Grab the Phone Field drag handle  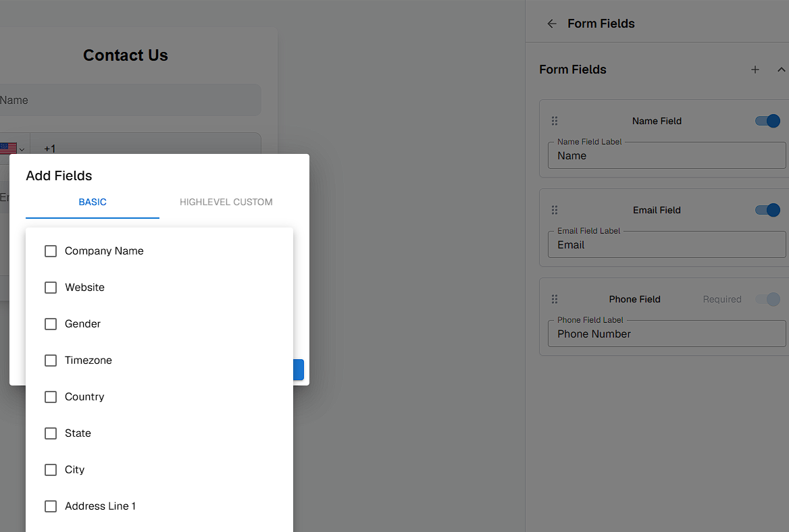pos(555,299)
